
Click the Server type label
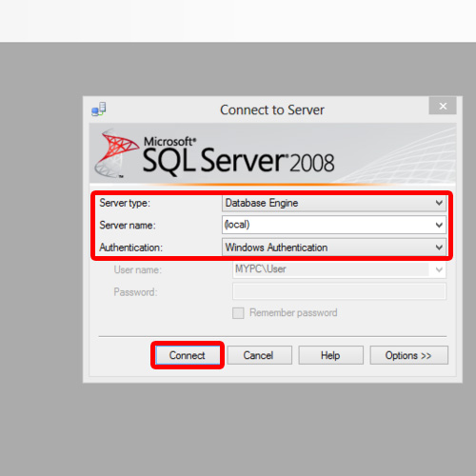click(125, 203)
